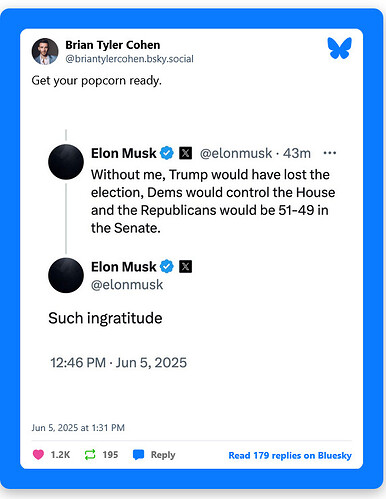This screenshot has width=386, height=499.
Task: Like the post via pink heart icon
Action: (38, 454)
